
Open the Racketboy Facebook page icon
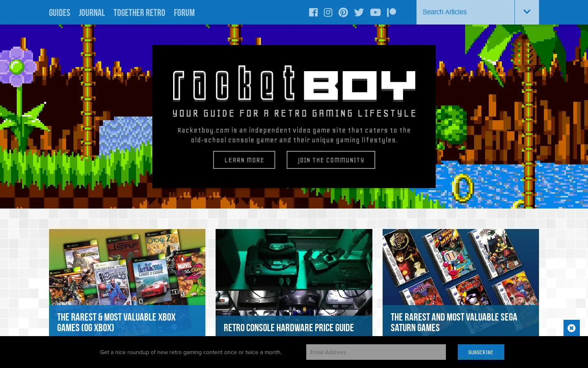[313, 12]
